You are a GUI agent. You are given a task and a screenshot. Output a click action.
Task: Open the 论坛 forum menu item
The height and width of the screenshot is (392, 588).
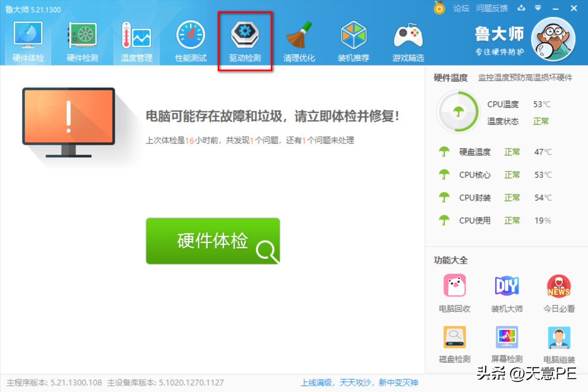click(x=461, y=8)
